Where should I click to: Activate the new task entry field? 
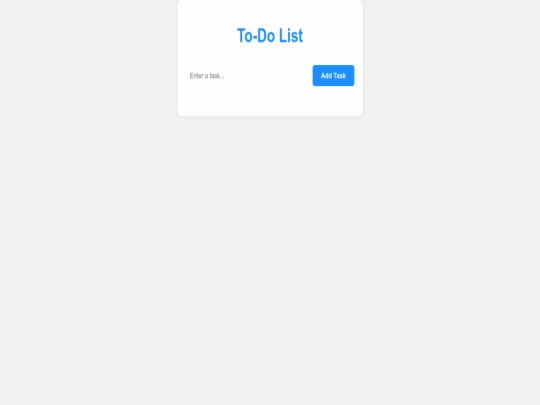pos(247,75)
